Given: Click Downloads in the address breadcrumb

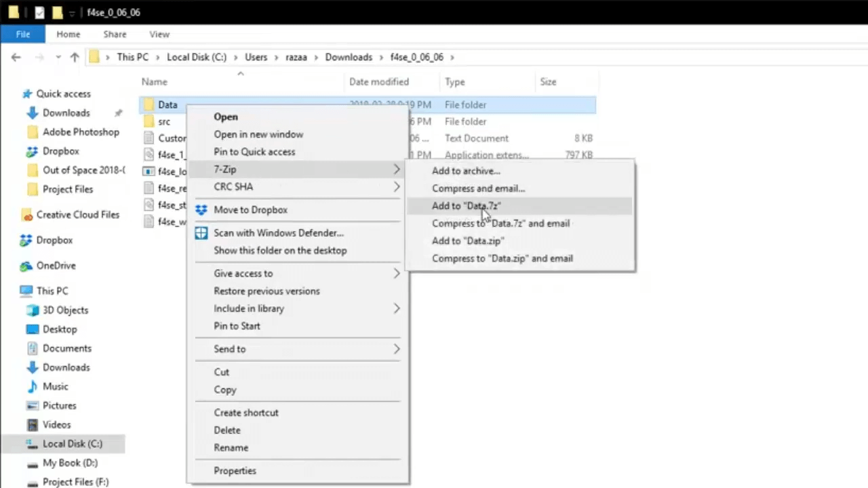Looking at the screenshot, I should (349, 58).
